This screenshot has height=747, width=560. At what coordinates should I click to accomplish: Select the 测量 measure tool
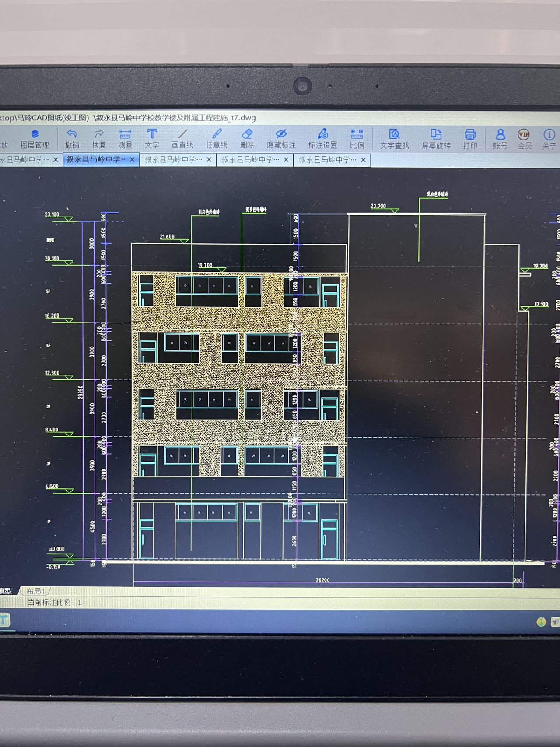[125, 139]
